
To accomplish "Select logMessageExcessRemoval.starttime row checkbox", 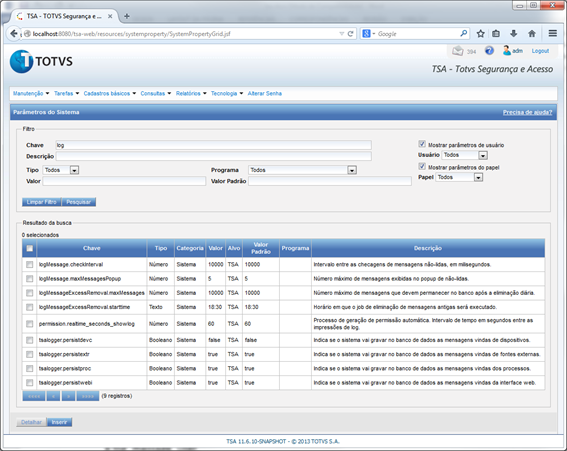I will click(x=30, y=307).
